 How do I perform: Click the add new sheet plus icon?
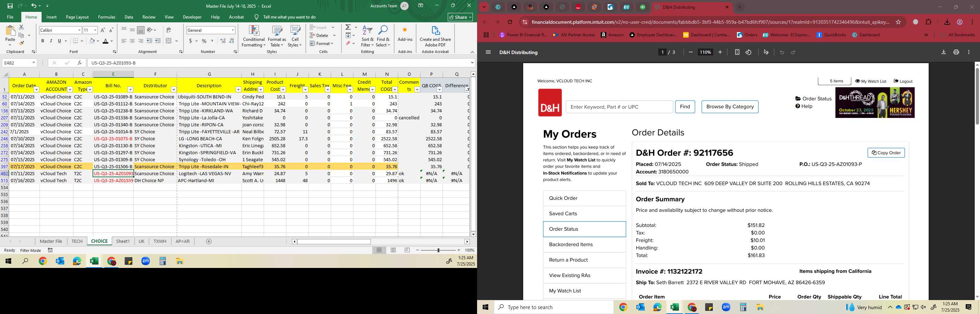pyautogui.click(x=209, y=241)
